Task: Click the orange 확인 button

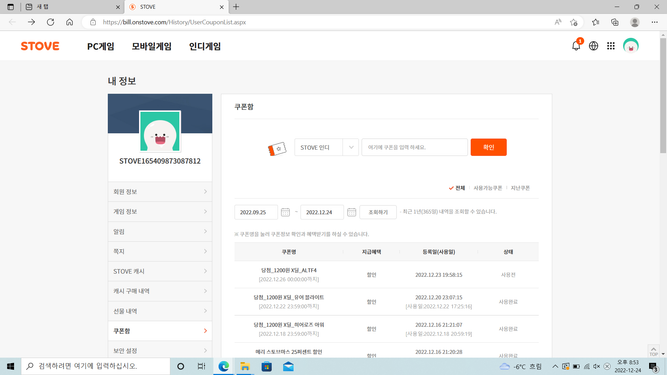Action: point(488,147)
